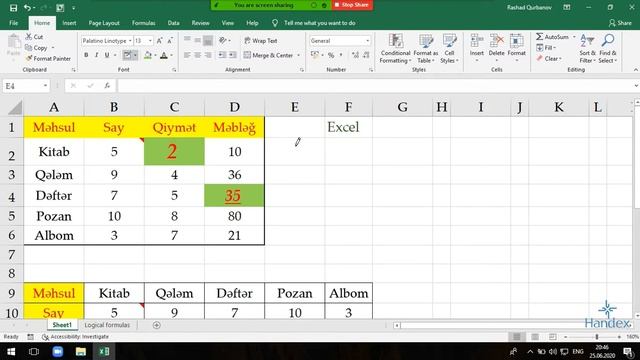The width and height of the screenshot is (640, 360).
Task: Activate the Format Painter tool
Action: (x=48, y=58)
